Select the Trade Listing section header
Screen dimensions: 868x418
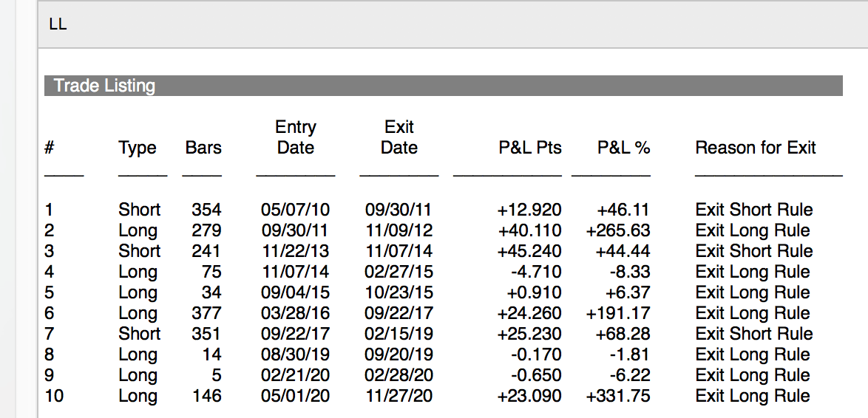[104, 86]
